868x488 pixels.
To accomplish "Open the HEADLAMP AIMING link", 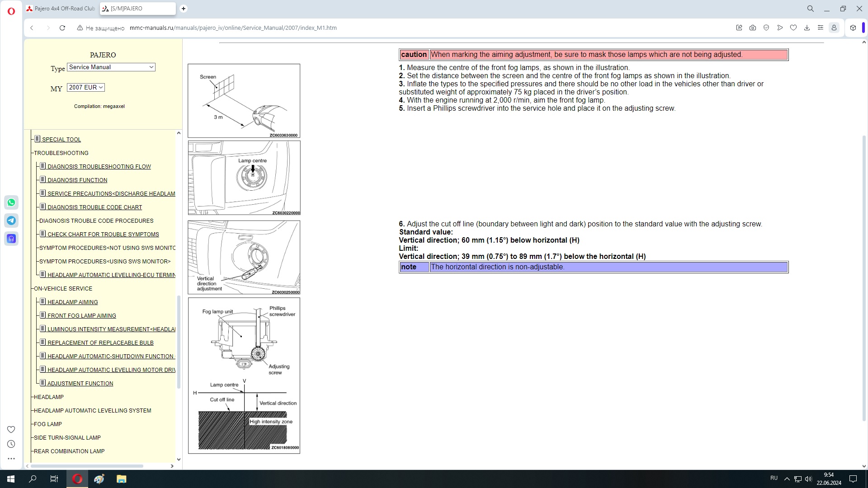I will (72, 302).
